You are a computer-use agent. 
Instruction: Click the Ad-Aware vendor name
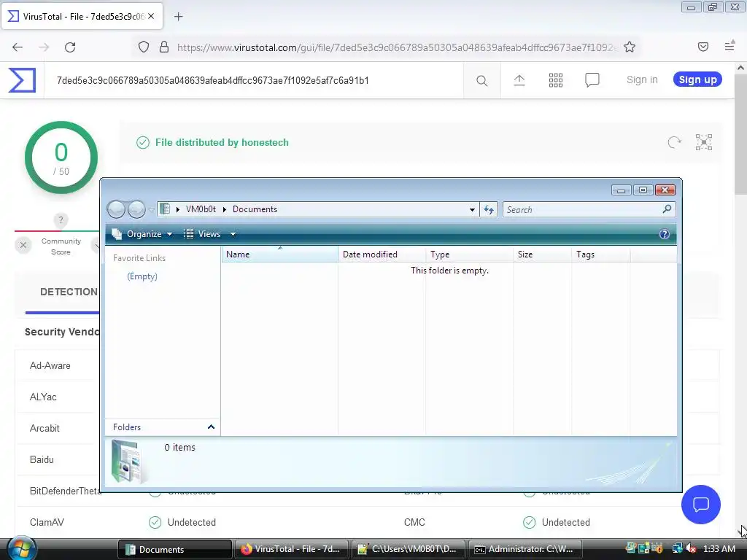click(50, 366)
